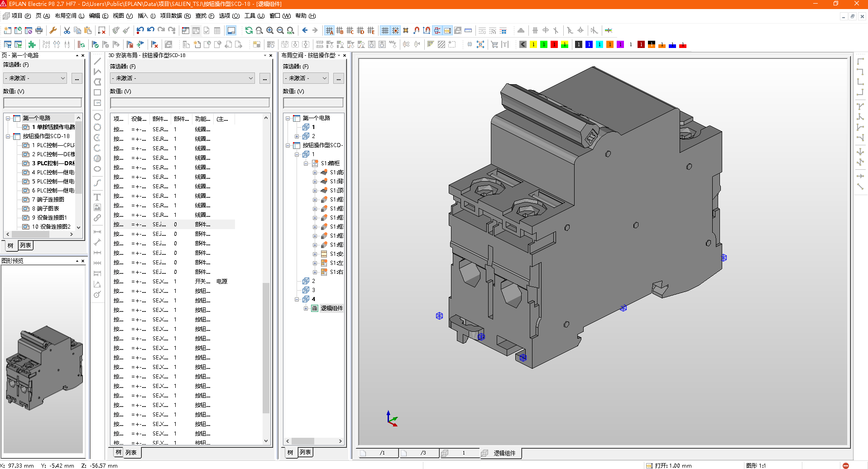Toggle the snap-to-grid toolbar button
868x469 pixels.
point(395,30)
